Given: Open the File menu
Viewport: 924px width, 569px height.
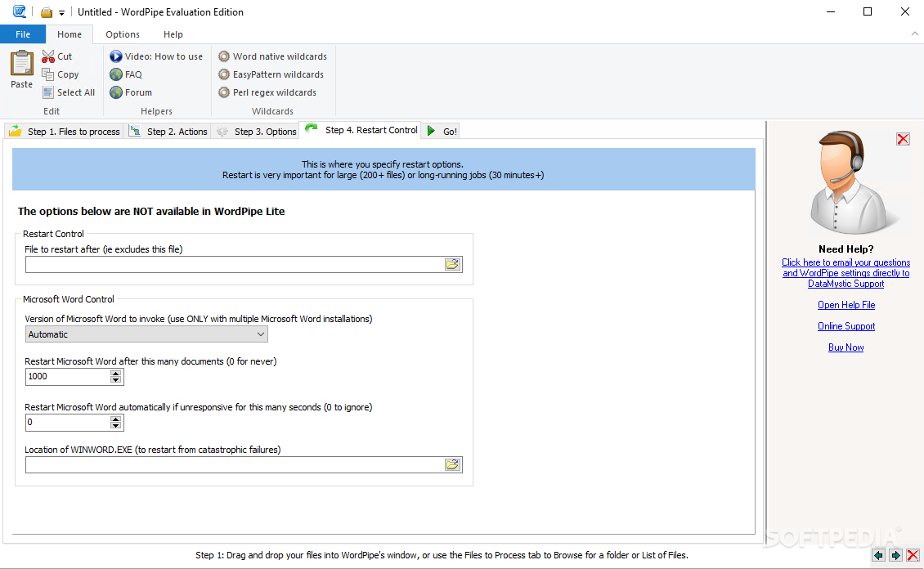Looking at the screenshot, I should point(23,34).
